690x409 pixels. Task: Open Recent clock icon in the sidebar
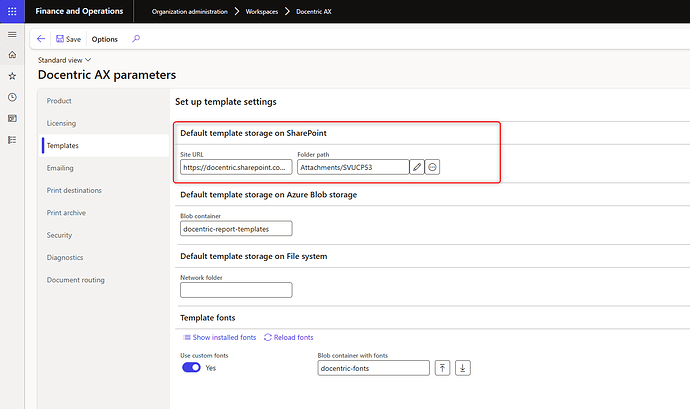click(12, 97)
